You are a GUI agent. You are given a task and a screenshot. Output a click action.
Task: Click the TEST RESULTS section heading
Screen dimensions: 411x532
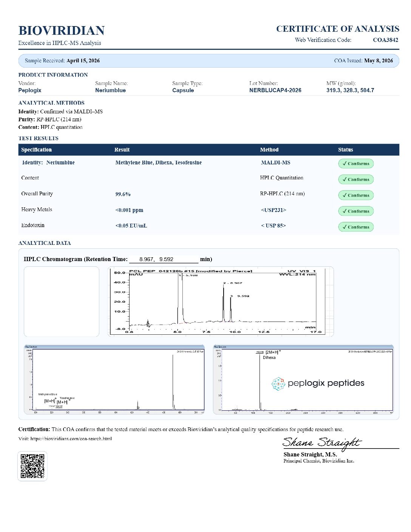tap(39, 138)
